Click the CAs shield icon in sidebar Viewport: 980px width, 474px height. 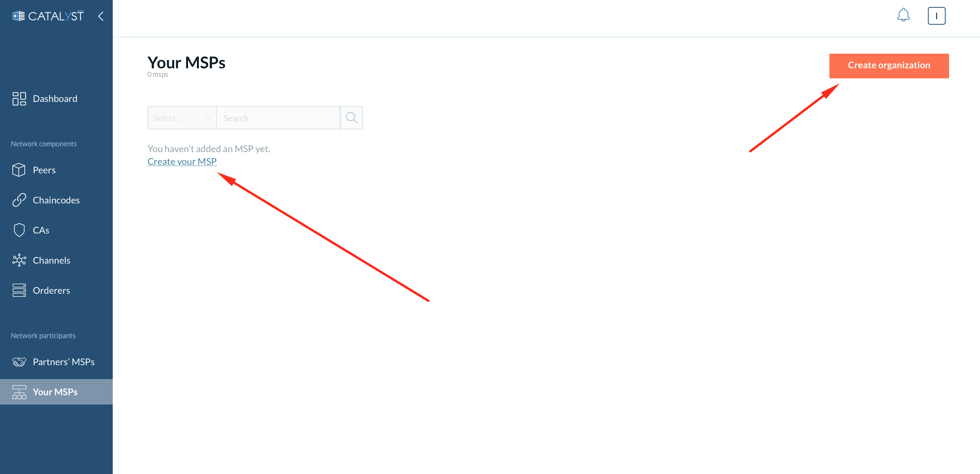point(18,230)
